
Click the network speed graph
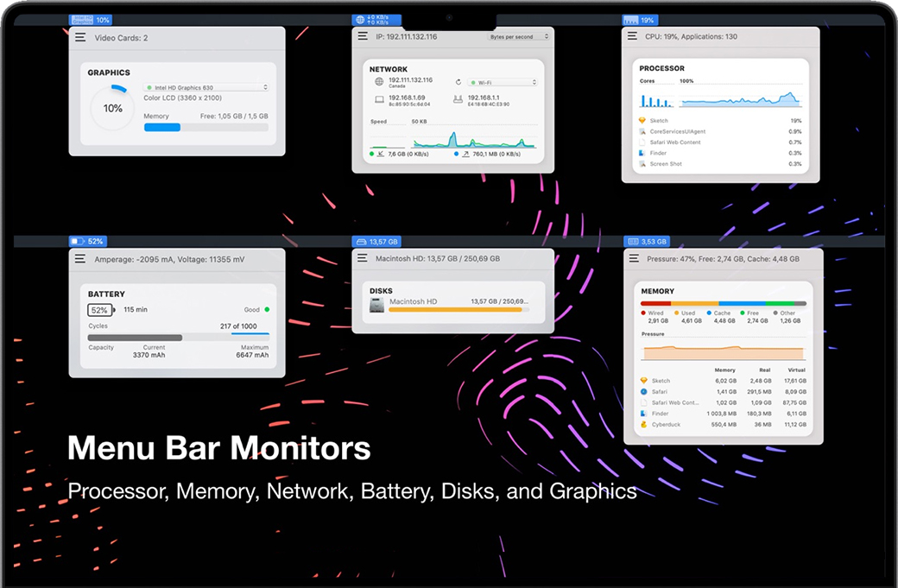pos(474,137)
